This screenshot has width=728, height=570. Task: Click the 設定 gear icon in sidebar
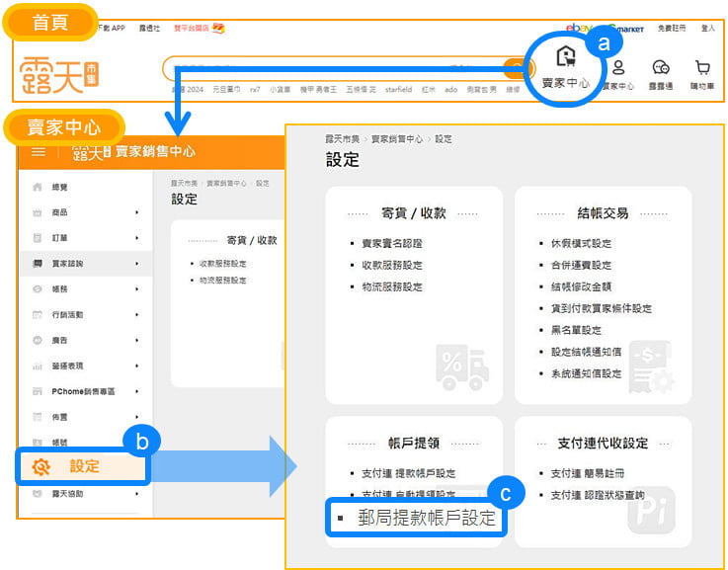point(40,467)
